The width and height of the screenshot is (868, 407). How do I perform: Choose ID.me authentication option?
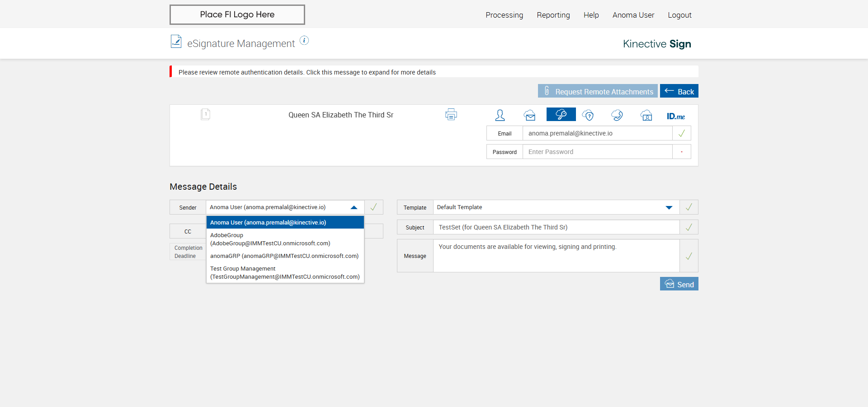click(675, 116)
